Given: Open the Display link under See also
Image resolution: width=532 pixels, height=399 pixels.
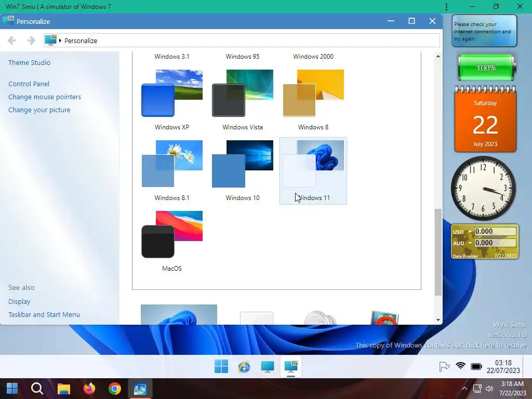Looking at the screenshot, I should click(19, 302).
